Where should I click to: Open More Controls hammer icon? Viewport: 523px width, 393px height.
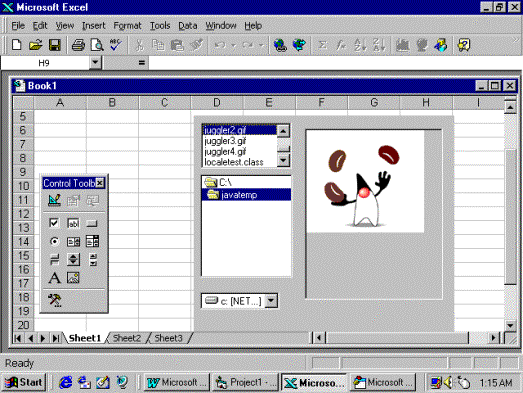click(54, 300)
